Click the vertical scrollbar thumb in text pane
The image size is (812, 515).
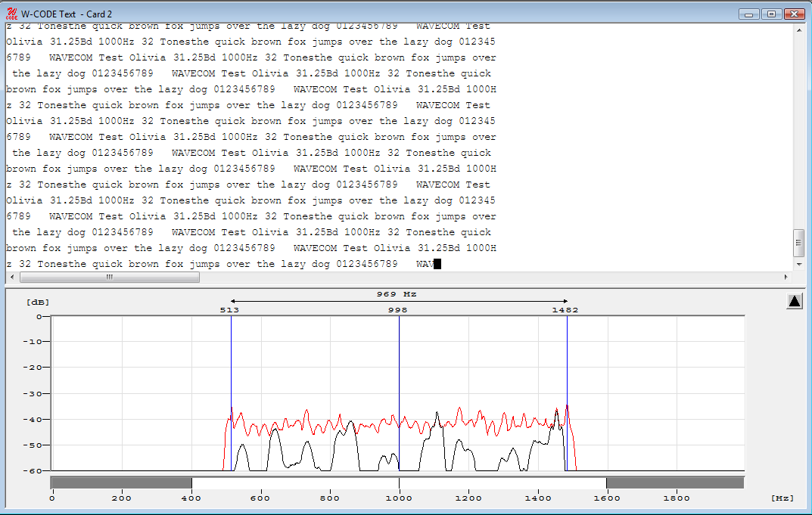coord(798,243)
